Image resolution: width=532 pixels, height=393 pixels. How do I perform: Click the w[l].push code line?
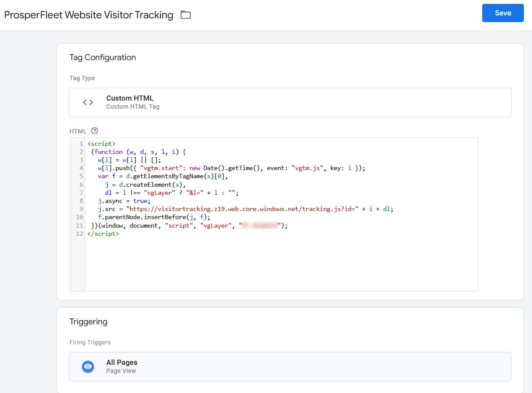pos(231,168)
